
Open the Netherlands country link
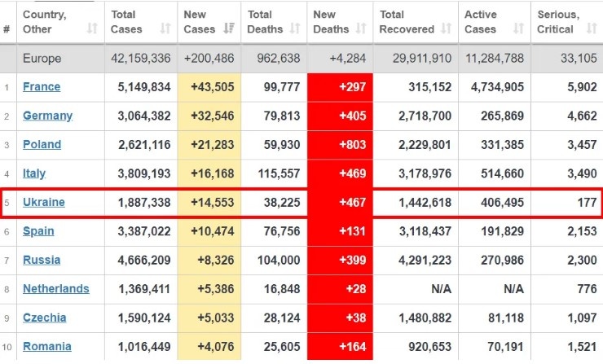[x=56, y=288]
